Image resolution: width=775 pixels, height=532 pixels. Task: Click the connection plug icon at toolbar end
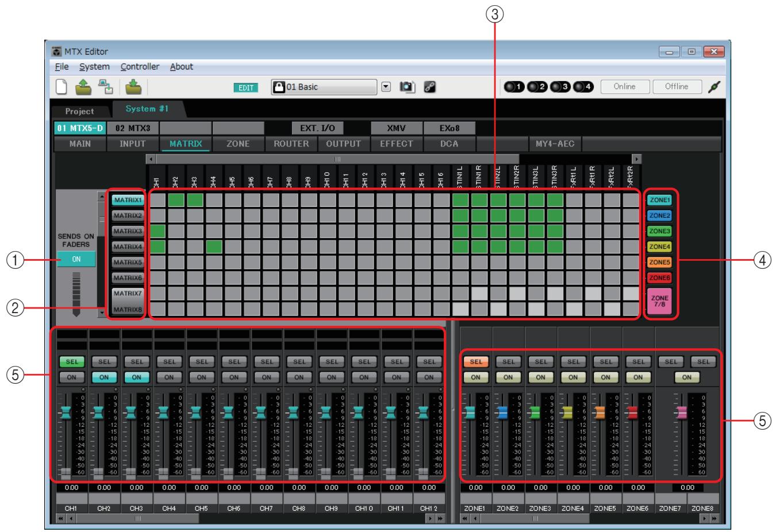[x=715, y=87]
